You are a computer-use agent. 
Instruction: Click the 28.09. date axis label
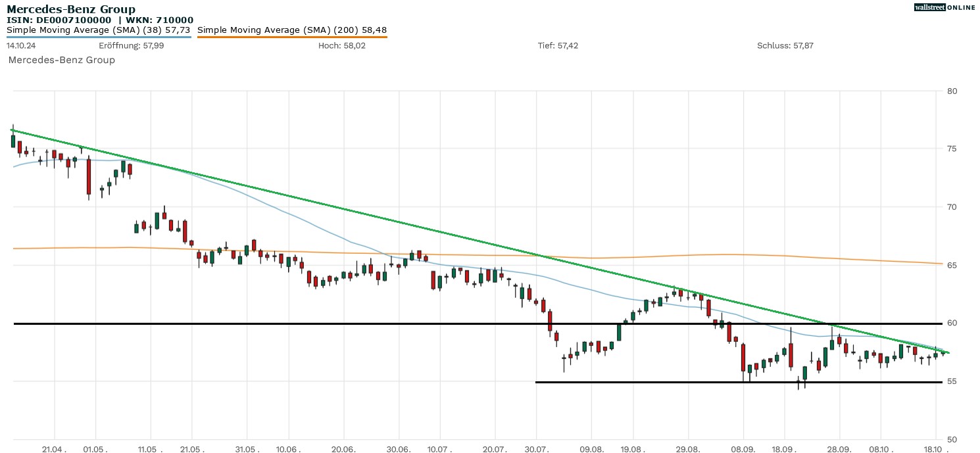coord(840,450)
